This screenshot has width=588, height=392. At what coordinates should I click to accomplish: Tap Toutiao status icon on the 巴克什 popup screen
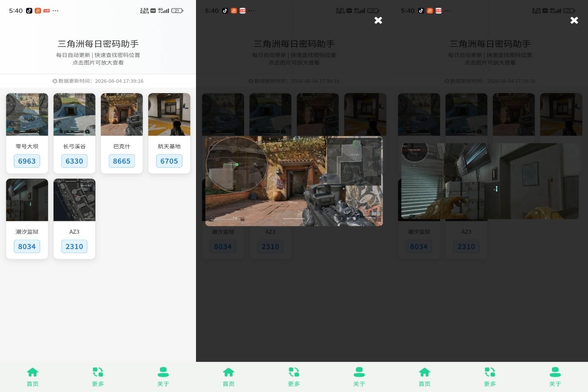point(243,11)
